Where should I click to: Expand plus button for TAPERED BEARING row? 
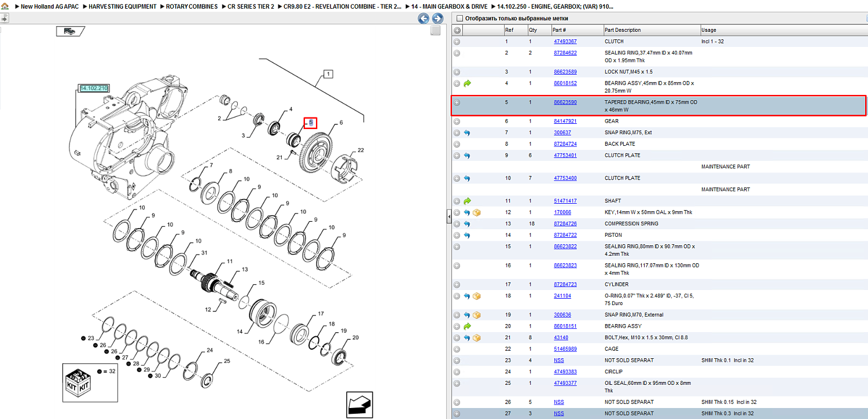click(x=457, y=102)
